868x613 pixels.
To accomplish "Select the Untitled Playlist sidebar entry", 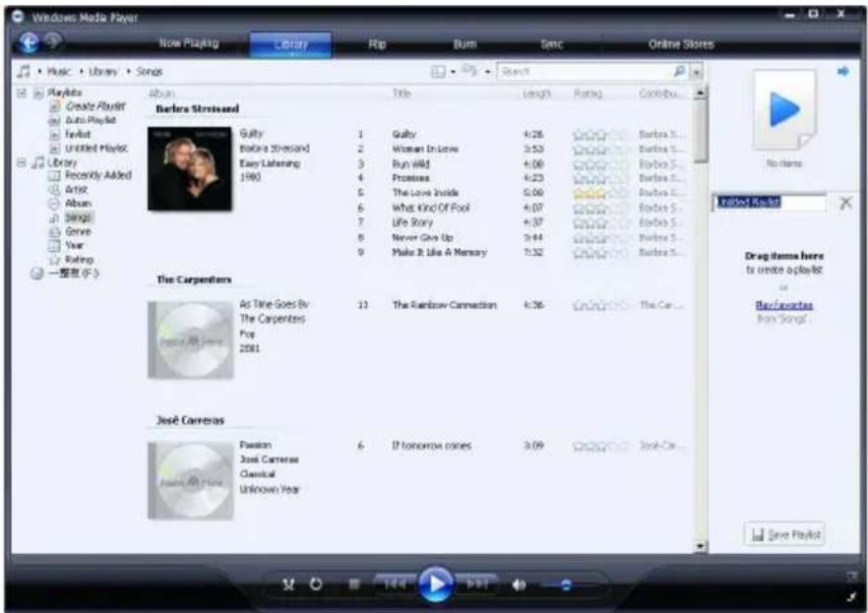I will (x=96, y=148).
